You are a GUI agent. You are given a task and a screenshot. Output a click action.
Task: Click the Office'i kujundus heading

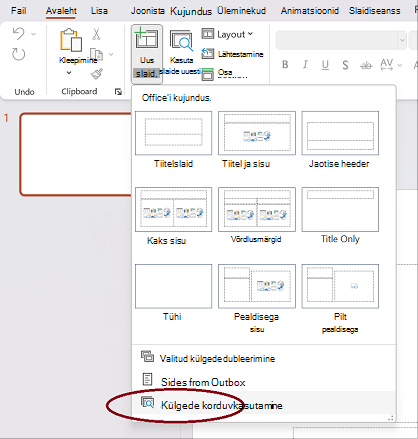coord(176,98)
